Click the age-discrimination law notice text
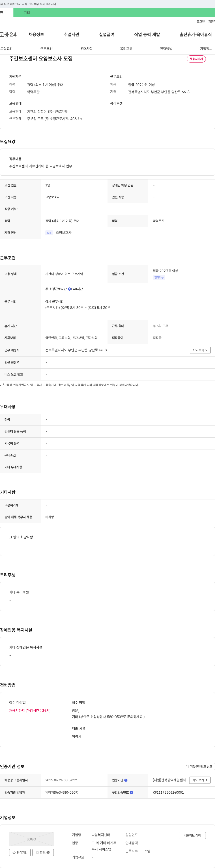The height and width of the screenshot is (868, 215). point(70,385)
